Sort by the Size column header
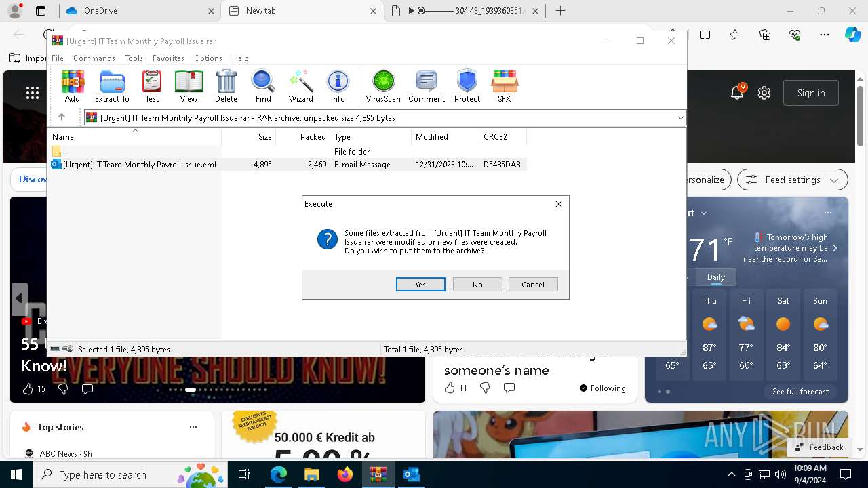Screen dimensions: 868x488 pyautogui.click(x=248, y=136)
